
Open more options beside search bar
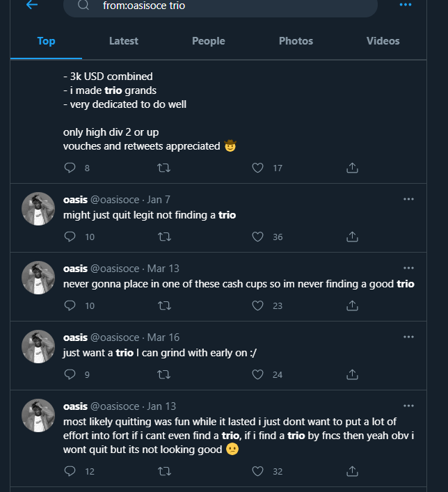point(406,5)
